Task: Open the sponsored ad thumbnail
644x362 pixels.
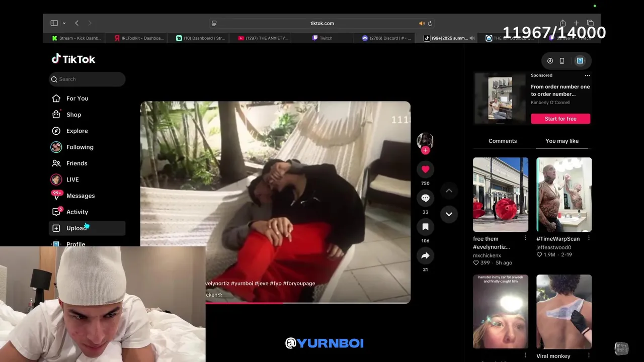Action: pos(500,99)
